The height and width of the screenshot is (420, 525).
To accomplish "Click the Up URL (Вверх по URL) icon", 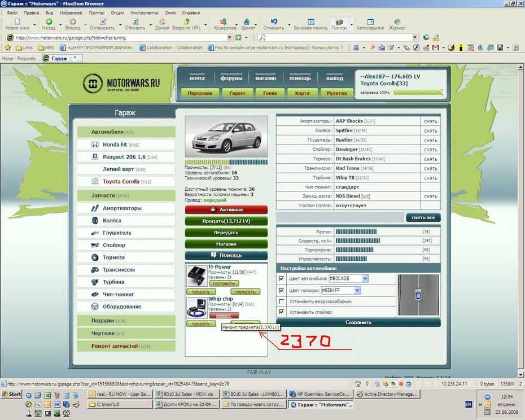I will (x=186, y=21).
